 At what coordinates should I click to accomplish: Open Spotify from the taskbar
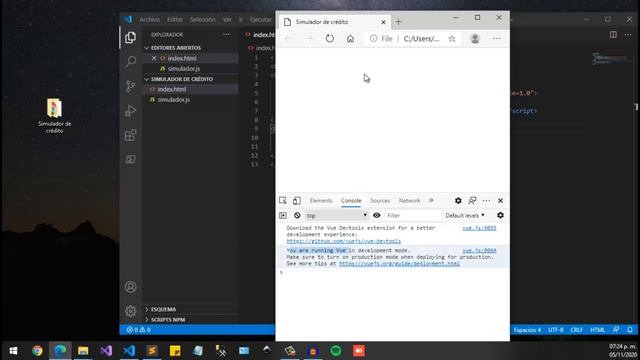tap(336, 351)
